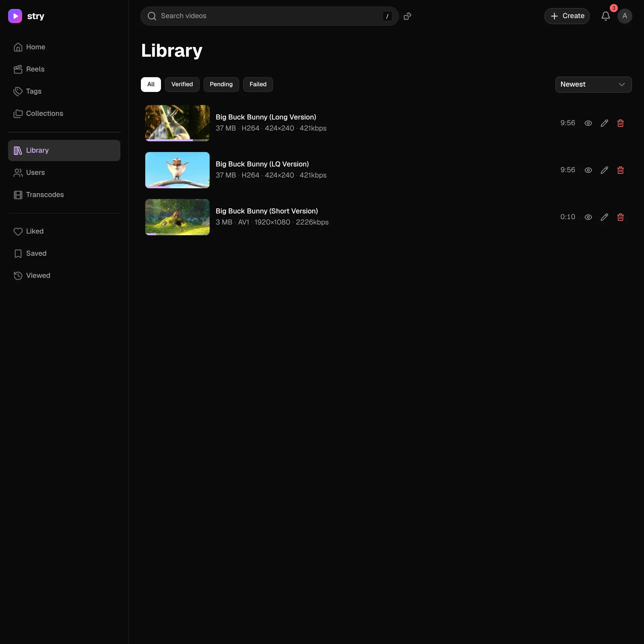Delete Big Buck Bunny (Long Version)
Viewport: 644px width, 644px height.
(x=621, y=123)
